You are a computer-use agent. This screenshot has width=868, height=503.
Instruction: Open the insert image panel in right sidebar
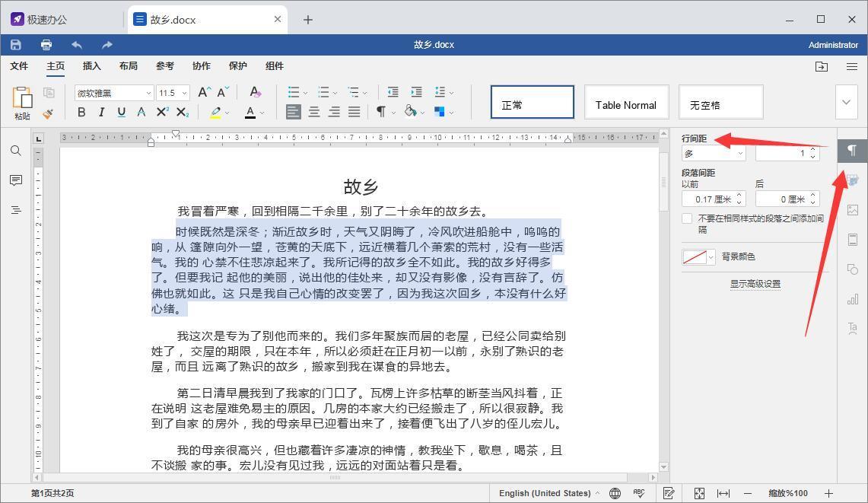tap(851, 210)
